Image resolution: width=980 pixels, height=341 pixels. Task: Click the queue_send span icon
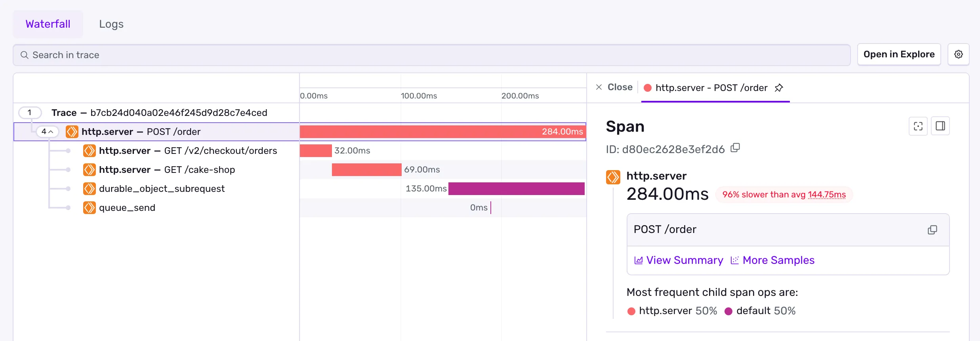point(90,208)
